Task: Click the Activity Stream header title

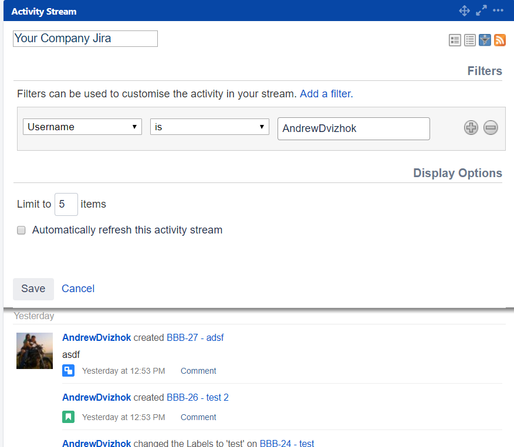Action: pyautogui.click(x=44, y=12)
